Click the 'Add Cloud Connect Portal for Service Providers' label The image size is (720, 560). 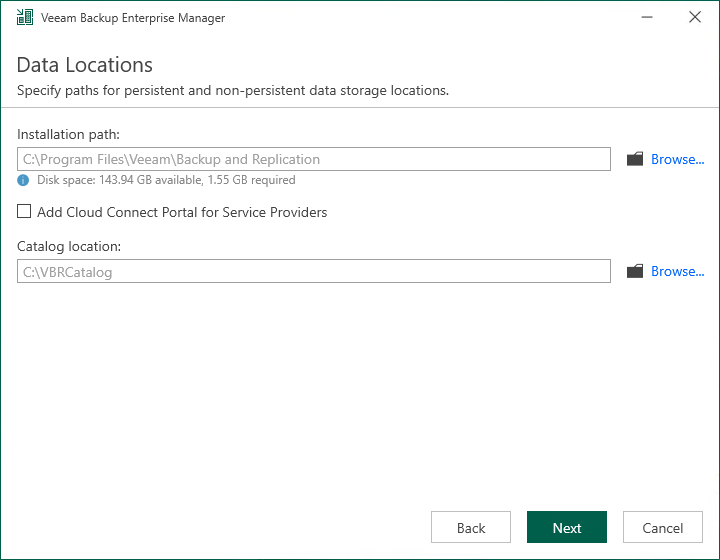pos(182,212)
